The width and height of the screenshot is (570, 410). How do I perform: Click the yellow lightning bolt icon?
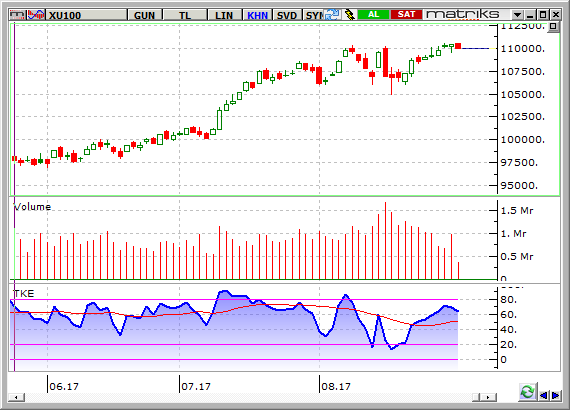point(349,15)
